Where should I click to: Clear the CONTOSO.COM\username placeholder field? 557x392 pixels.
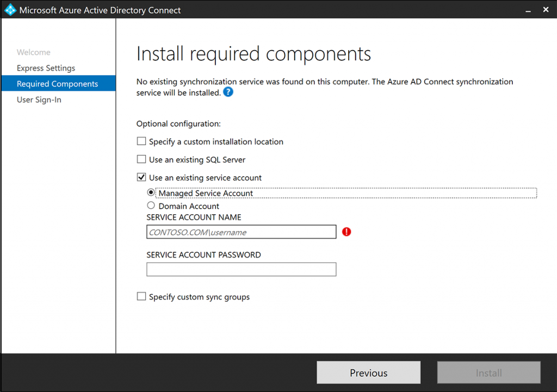pos(241,232)
